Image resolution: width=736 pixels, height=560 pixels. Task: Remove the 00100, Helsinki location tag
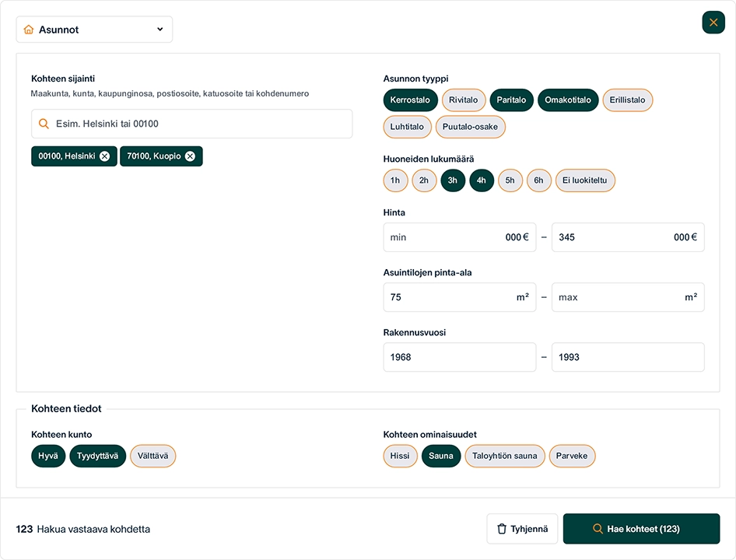point(104,156)
